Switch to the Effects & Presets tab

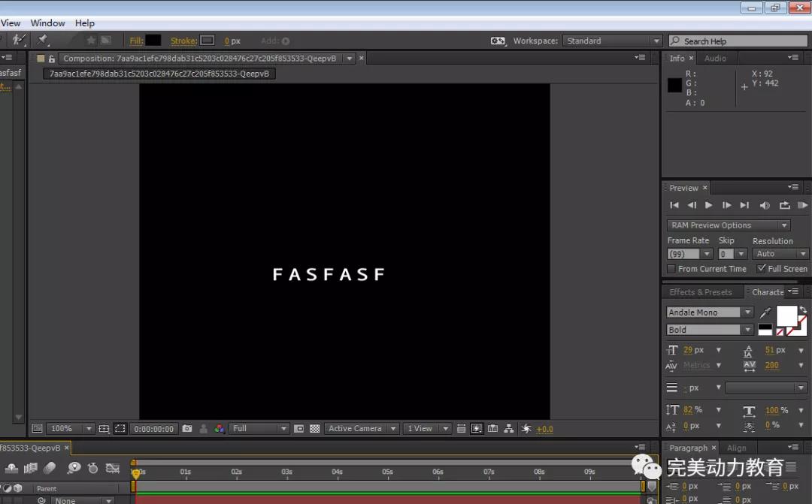coord(700,292)
